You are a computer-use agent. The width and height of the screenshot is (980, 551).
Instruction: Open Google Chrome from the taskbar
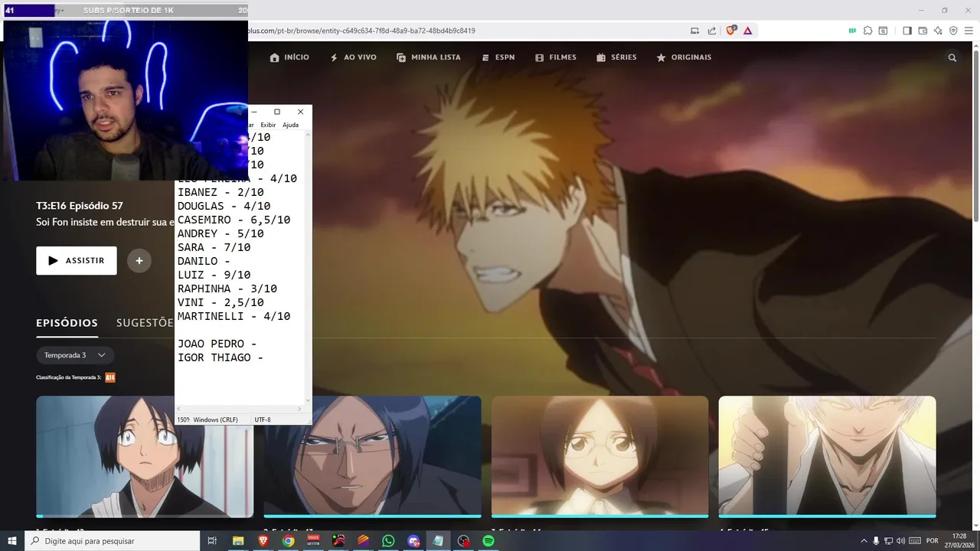[288, 541]
